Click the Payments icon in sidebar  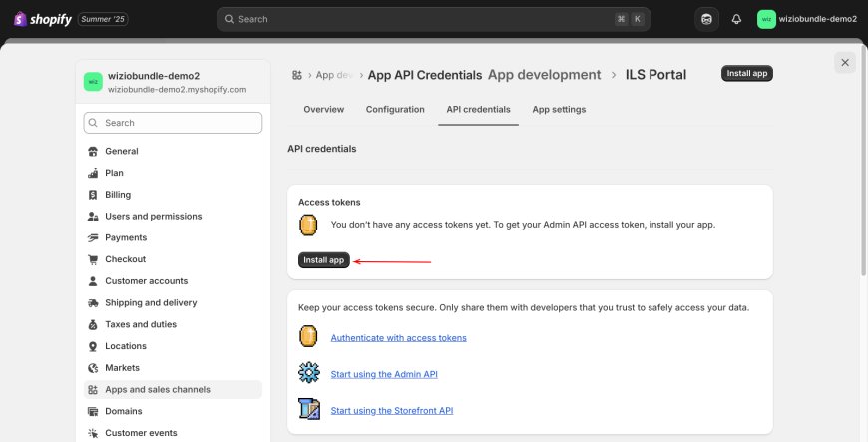click(93, 237)
